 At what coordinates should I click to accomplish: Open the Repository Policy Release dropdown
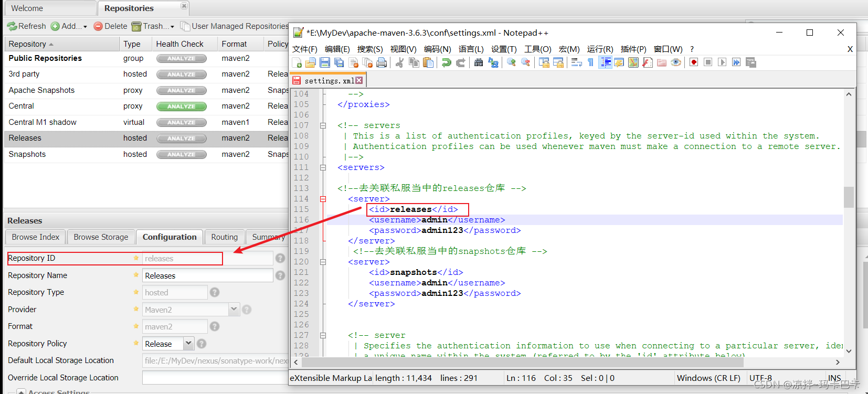click(x=189, y=344)
